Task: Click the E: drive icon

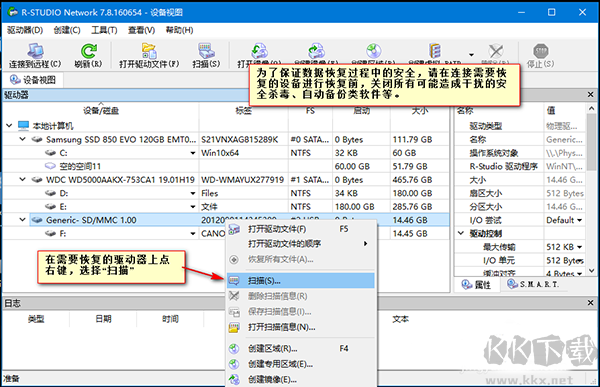Action: 51,207
